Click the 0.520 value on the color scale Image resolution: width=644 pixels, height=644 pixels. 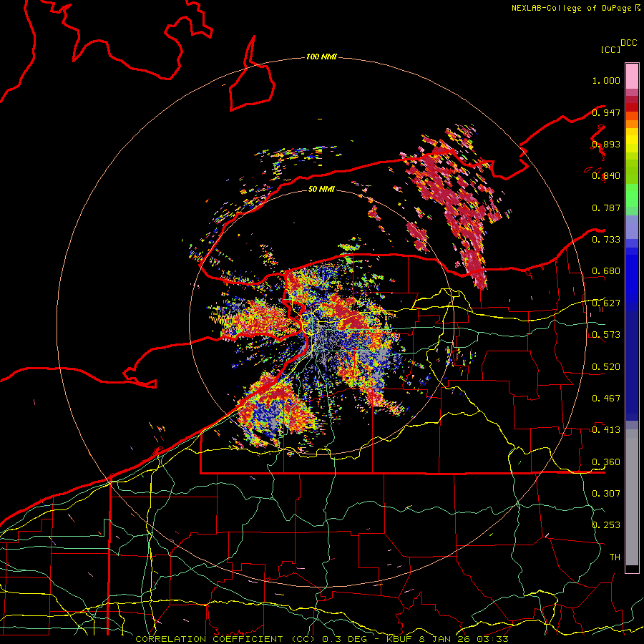click(x=606, y=366)
